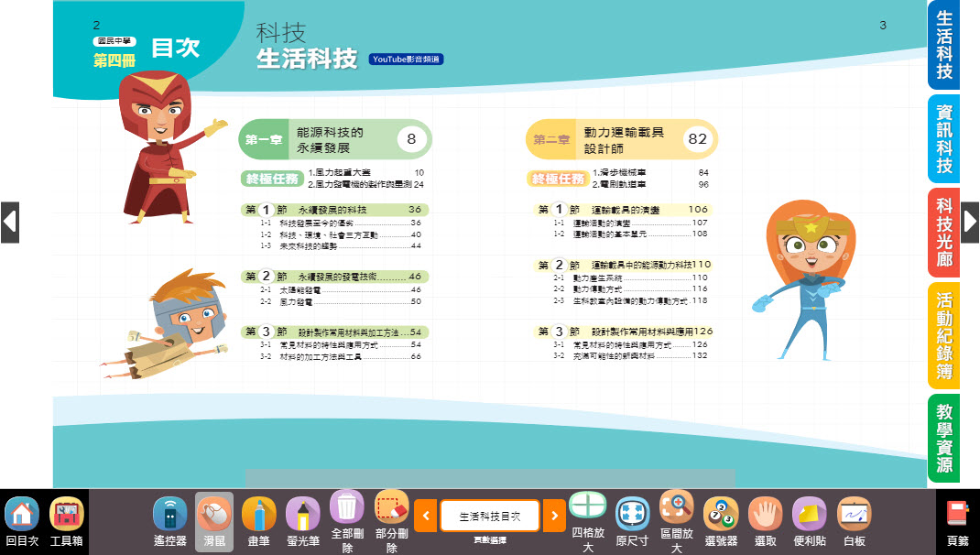Reset view with 原尺寸

(x=633, y=522)
